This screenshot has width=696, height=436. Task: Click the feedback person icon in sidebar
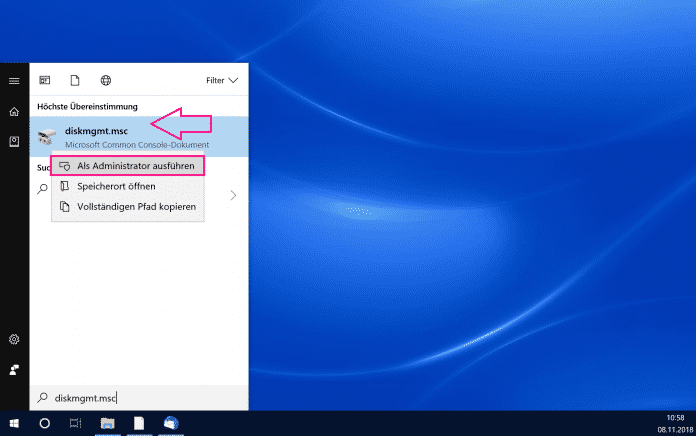pos(14,370)
